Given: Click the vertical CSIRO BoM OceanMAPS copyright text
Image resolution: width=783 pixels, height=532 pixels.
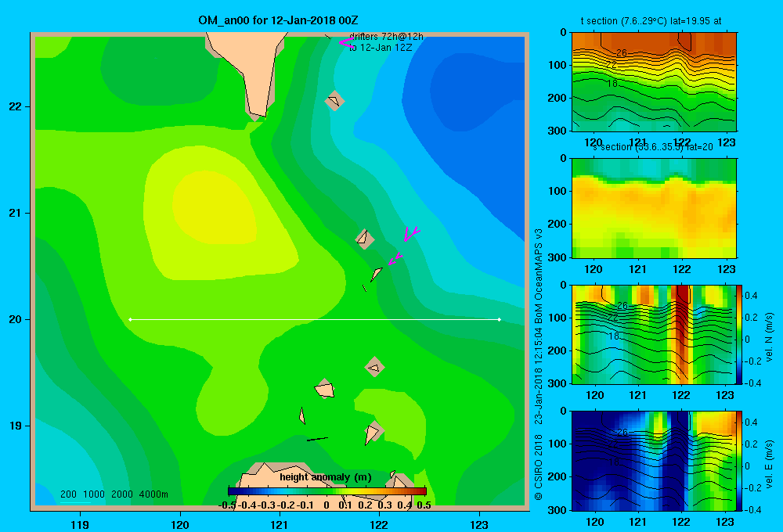Looking at the screenshot, I should coord(539,365).
